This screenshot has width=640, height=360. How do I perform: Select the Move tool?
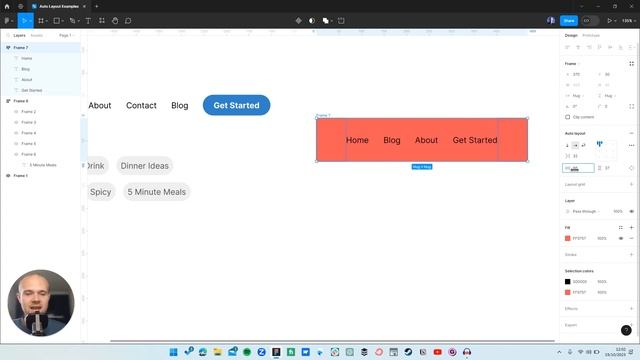pos(24,20)
